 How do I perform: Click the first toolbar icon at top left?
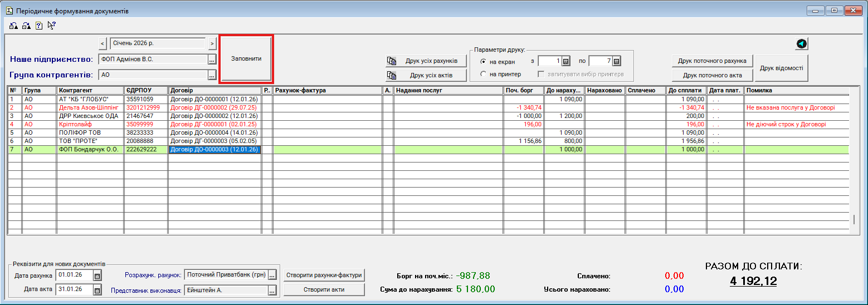coord(13,25)
